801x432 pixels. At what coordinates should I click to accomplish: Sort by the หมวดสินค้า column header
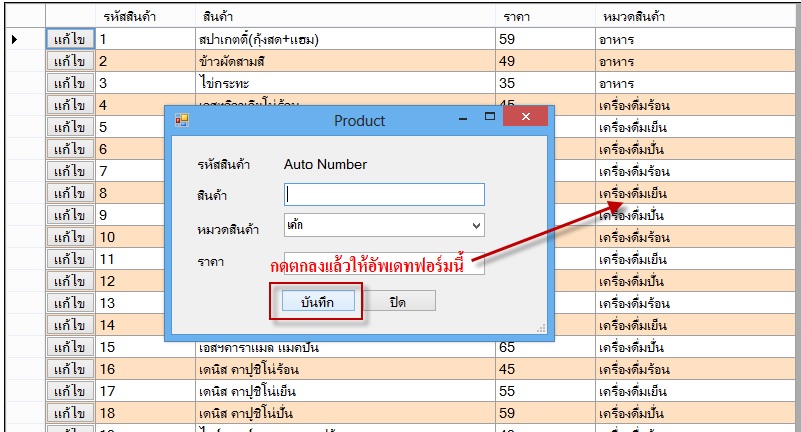695,16
